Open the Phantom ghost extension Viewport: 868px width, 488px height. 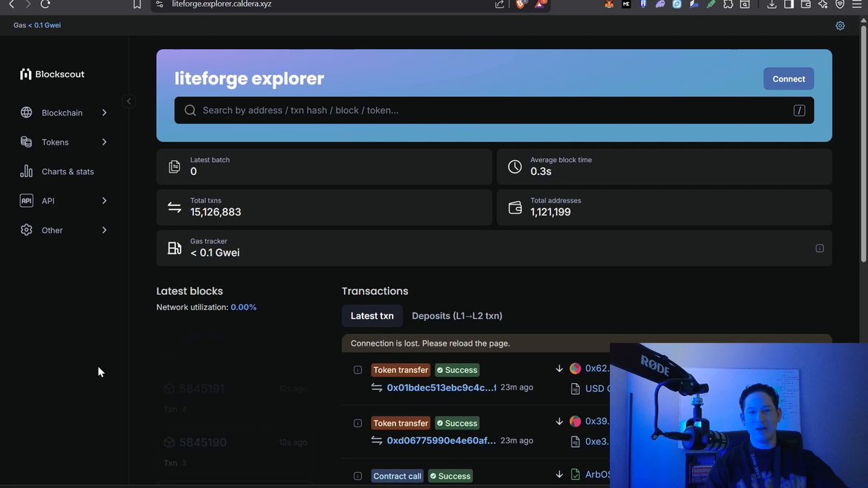click(660, 4)
